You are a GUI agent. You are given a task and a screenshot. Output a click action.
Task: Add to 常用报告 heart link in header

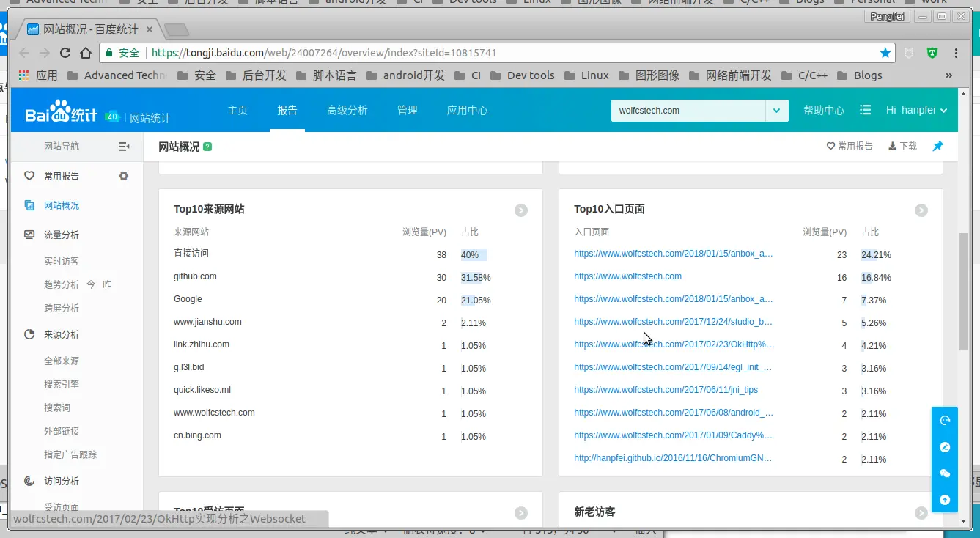pyautogui.click(x=850, y=146)
